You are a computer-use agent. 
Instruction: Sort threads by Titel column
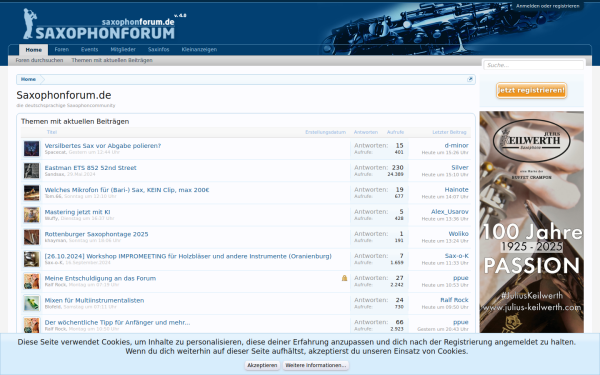pos(52,132)
